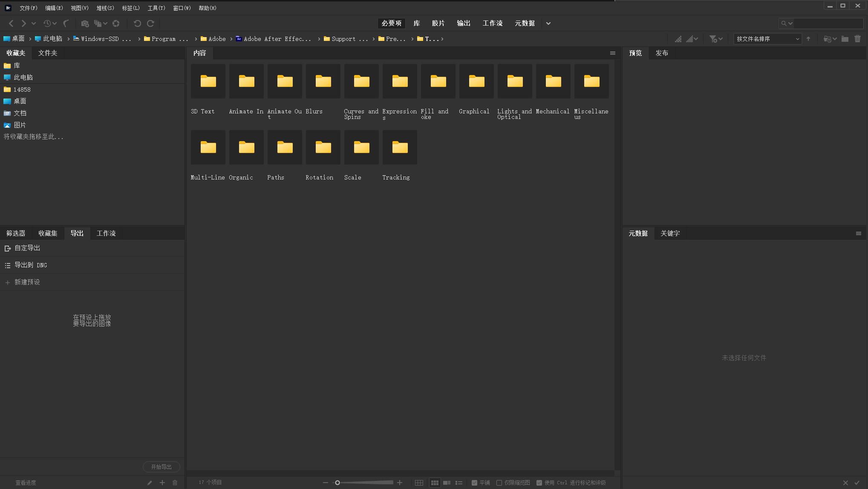Viewport: 868px width, 489px height.
Task: Lock the thumbnail grid icon
Action: (419, 483)
